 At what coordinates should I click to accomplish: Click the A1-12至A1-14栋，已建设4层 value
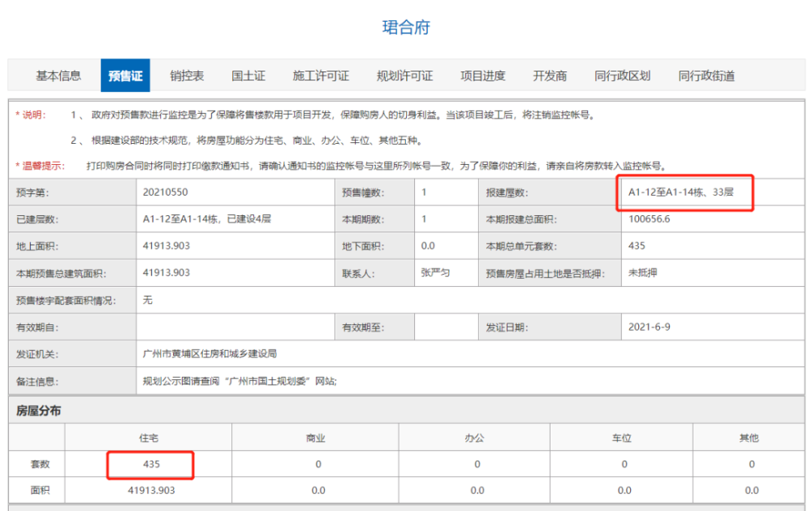(206, 219)
